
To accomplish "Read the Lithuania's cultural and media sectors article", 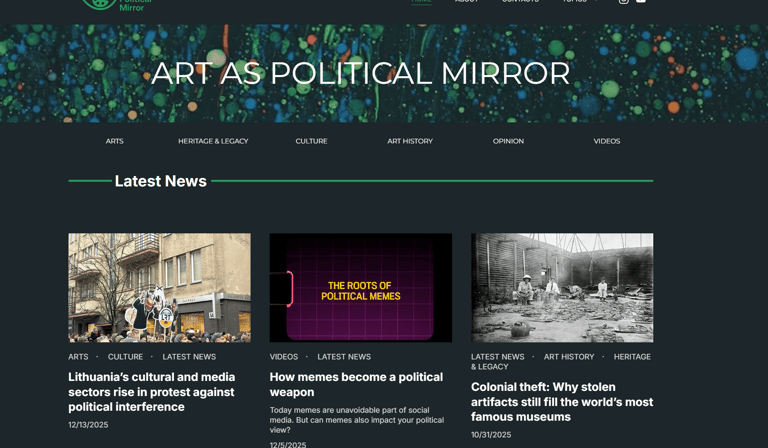I will (x=152, y=392).
